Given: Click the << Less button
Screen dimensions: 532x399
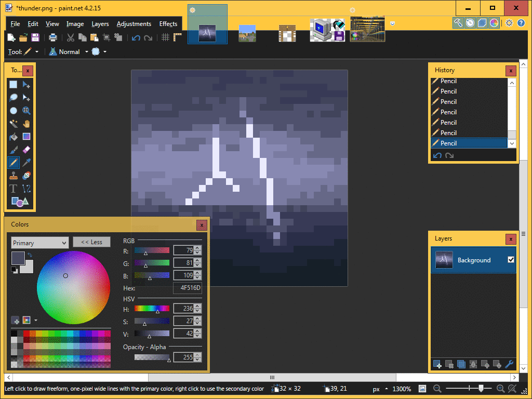Looking at the screenshot, I should (91, 242).
